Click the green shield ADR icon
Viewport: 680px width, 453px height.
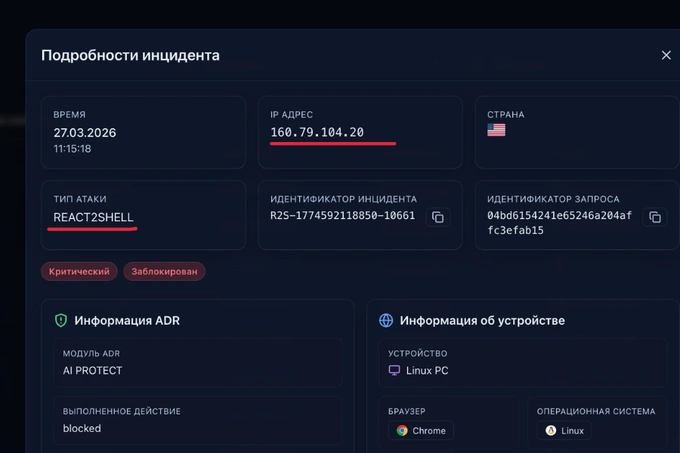coord(61,320)
